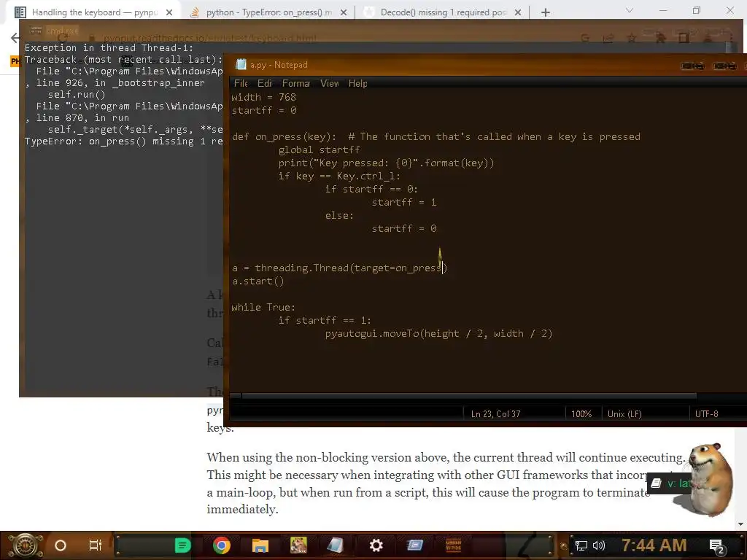Click 'a.start()' line in Notepad
Screen dimensions: 747x560
point(258,281)
